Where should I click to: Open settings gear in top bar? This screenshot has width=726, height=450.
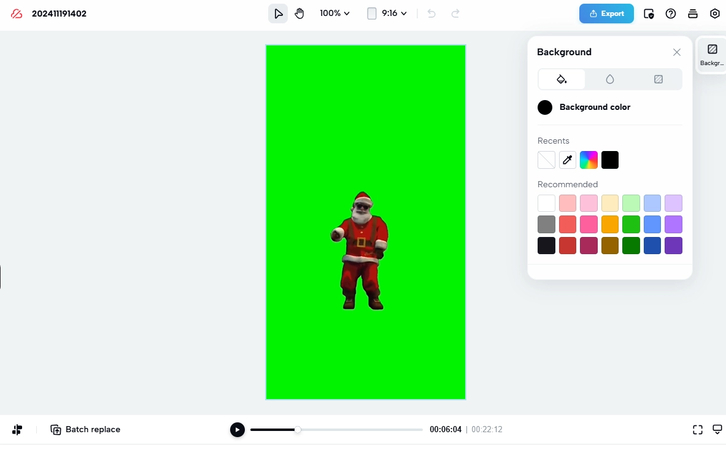pos(714,14)
